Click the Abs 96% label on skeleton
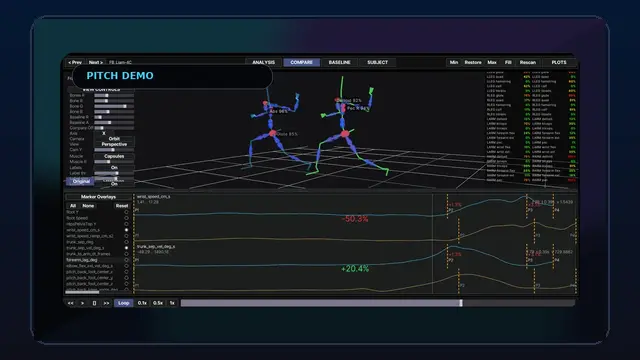The image size is (640, 360). click(x=279, y=111)
